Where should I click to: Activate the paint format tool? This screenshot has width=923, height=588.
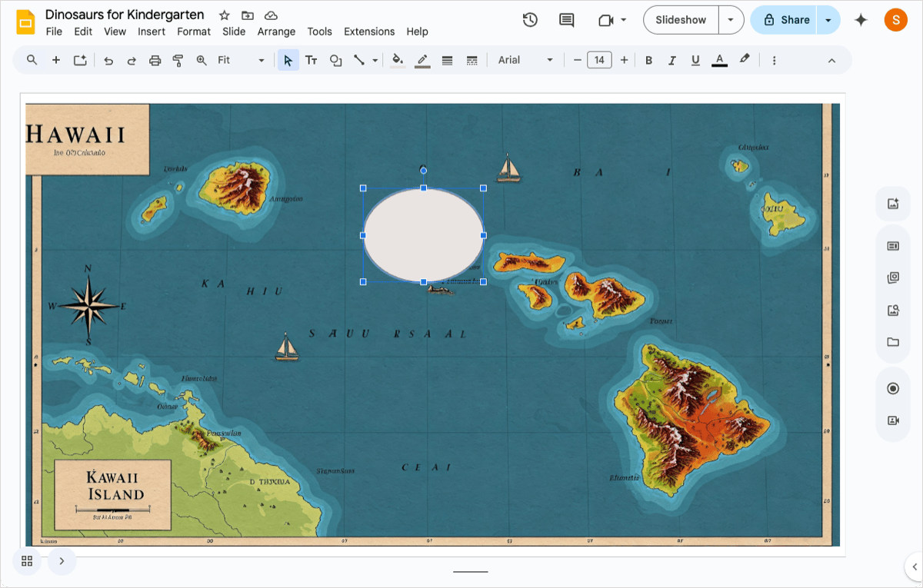pos(178,60)
